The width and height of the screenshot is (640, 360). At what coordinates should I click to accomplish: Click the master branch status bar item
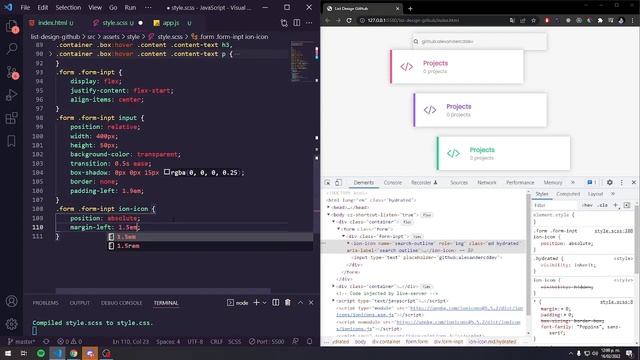22,341
